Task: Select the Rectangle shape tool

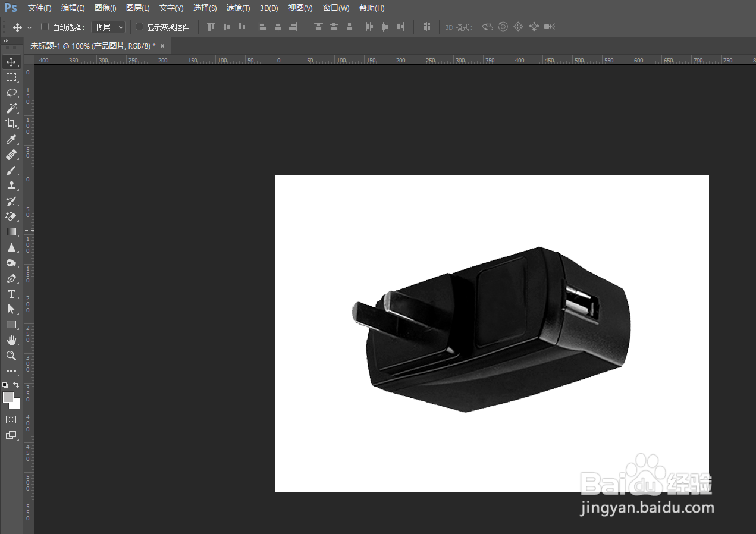Action: click(x=11, y=325)
